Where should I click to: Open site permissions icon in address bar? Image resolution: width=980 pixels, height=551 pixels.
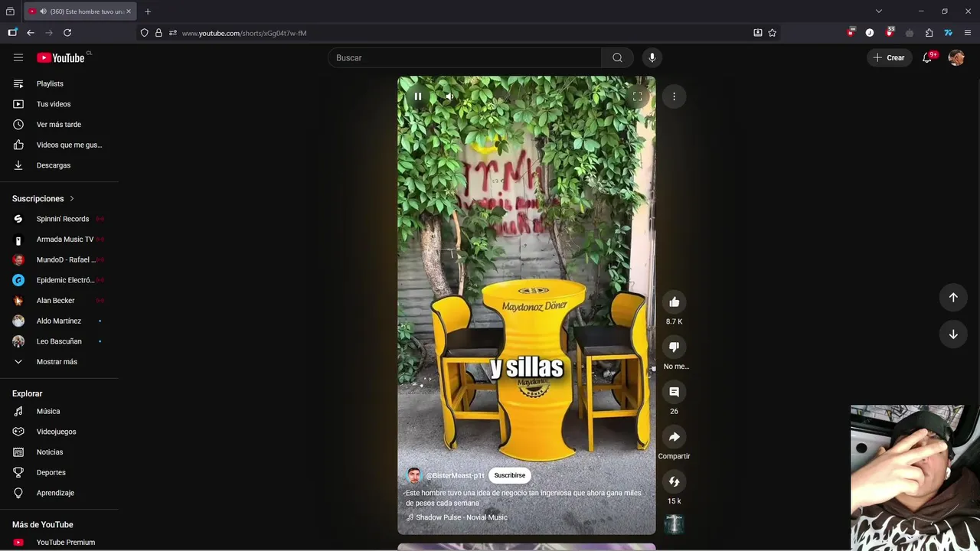[173, 33]
